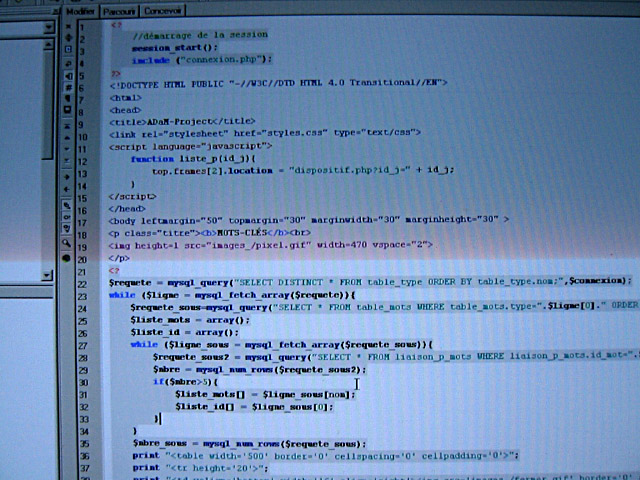Click '$liste_mots = array();' line
Screen dimensions: 640x480
click(190, 320)
